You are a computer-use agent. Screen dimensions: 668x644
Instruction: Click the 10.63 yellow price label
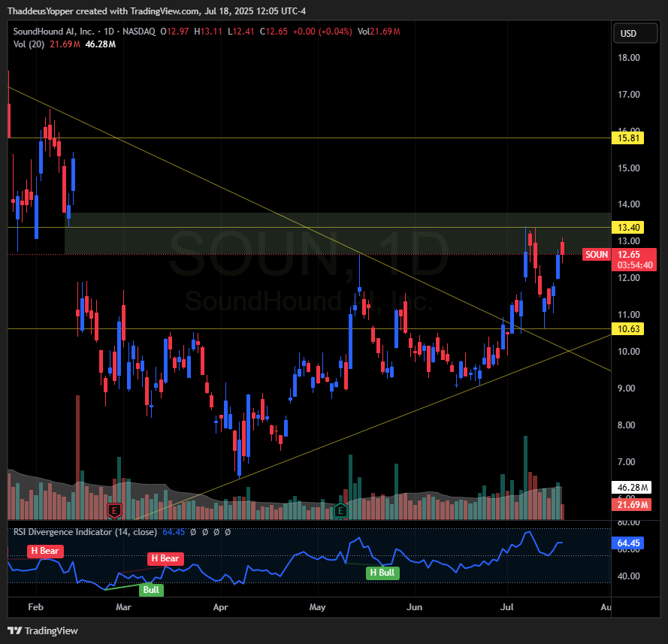click(x=627, y=329)
